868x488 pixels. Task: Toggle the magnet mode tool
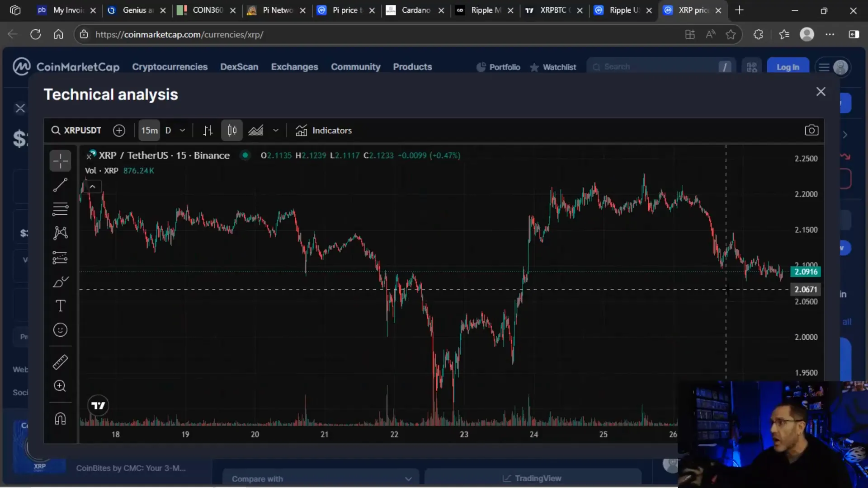pyautogui.click(x=60, y=418)
